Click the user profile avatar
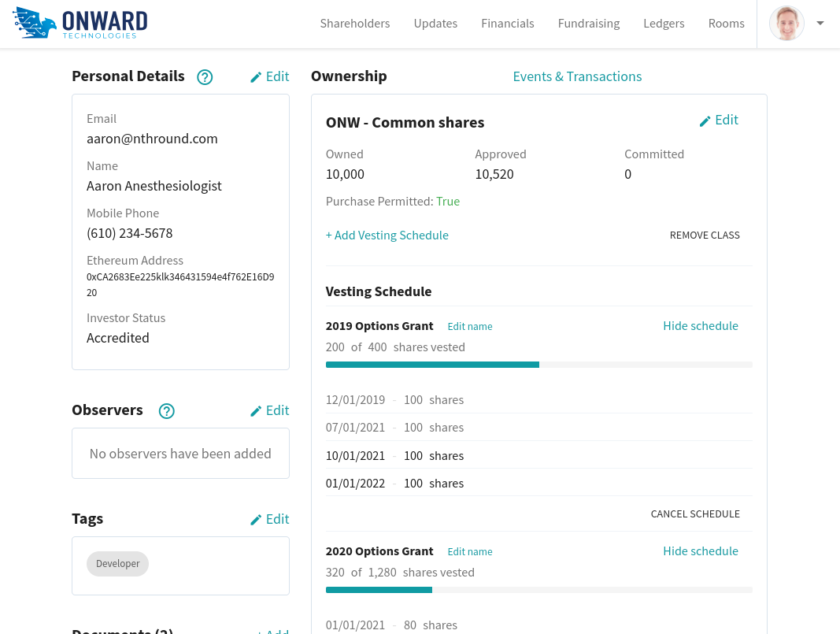 (x=786, y=24)
